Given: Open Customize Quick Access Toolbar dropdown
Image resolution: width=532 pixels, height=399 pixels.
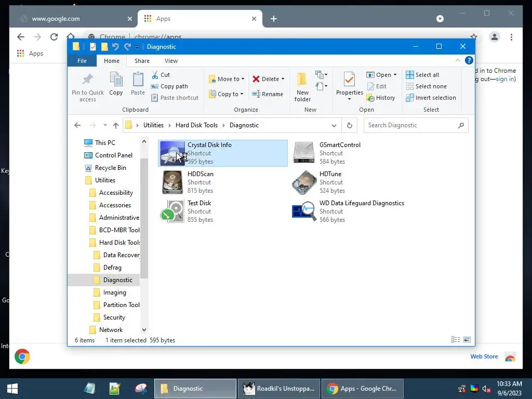Looking at the screenshot, I should click(x=137, y=47).
